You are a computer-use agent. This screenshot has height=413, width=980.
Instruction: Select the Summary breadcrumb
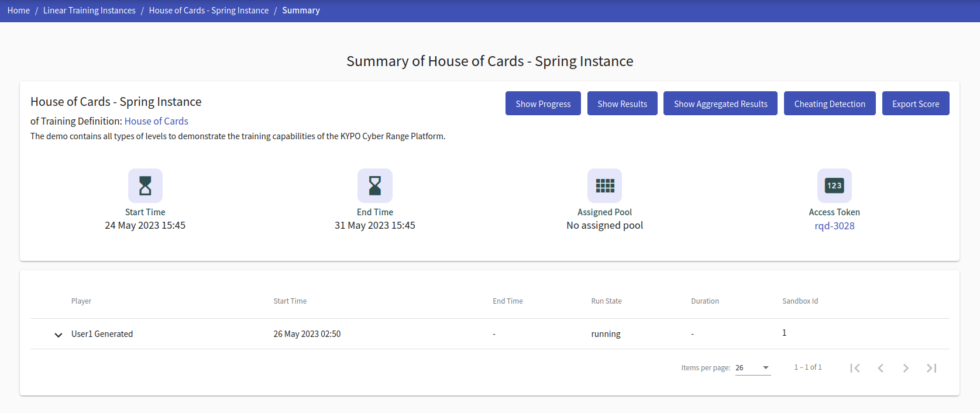pyautogui.click(x=301, y=11)
